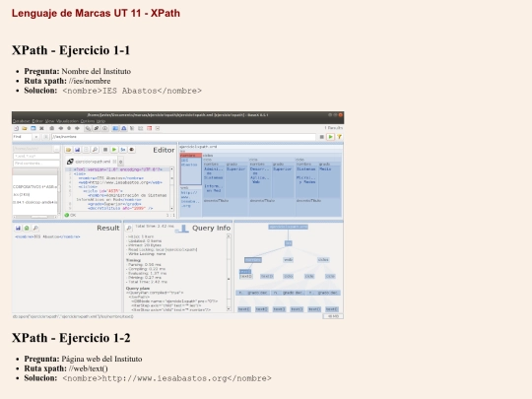Select the ejercicioxpath.xml editor tab

(x=92, y=162)
